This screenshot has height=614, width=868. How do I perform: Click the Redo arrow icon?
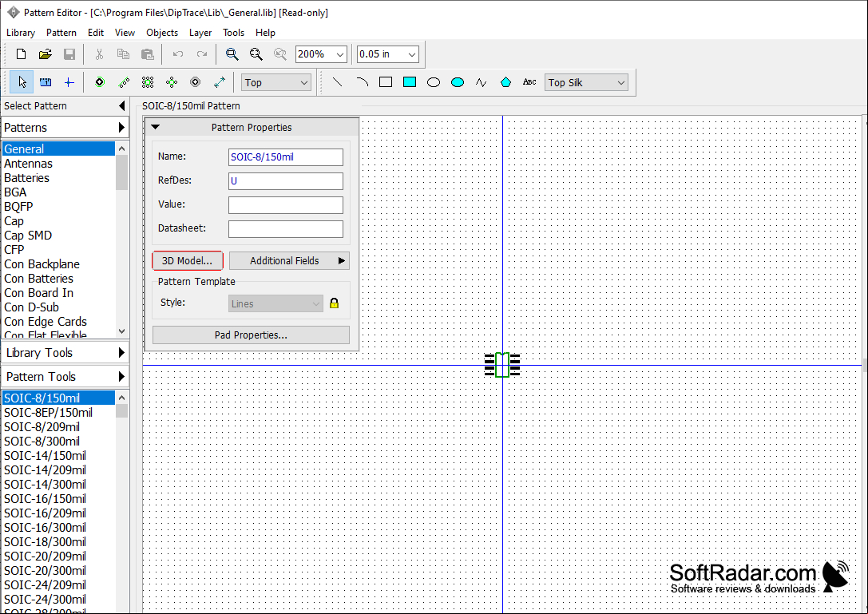point(202,53)
